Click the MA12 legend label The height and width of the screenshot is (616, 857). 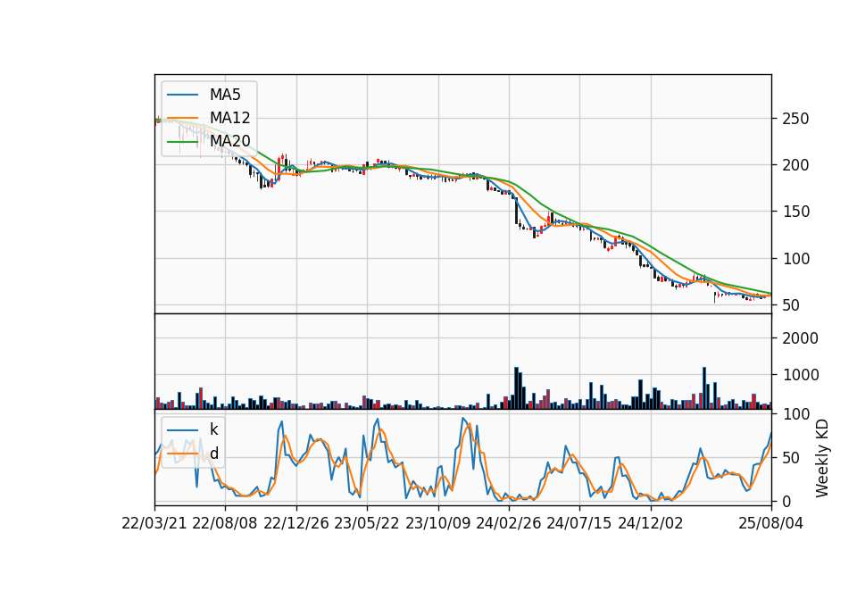click(x=229, y=118)
